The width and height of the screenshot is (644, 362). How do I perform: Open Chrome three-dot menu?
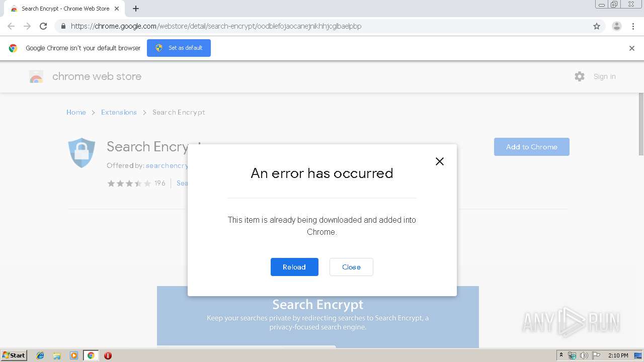(x=633, y=26)
